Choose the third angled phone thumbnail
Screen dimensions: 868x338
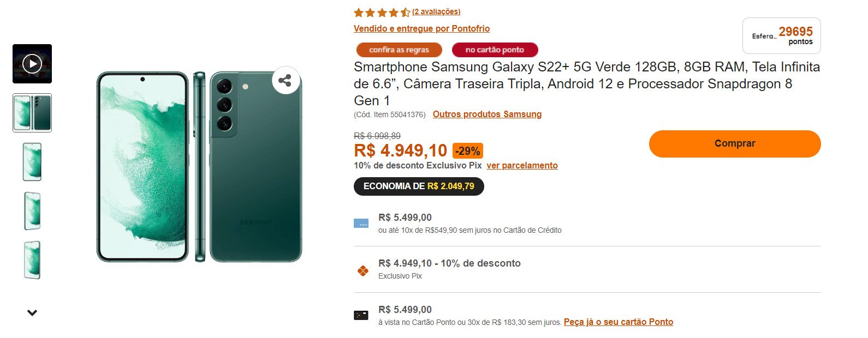32,211
